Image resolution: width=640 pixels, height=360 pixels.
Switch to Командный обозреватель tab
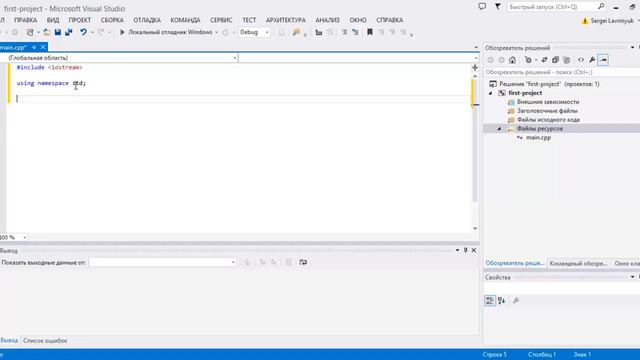578,264
